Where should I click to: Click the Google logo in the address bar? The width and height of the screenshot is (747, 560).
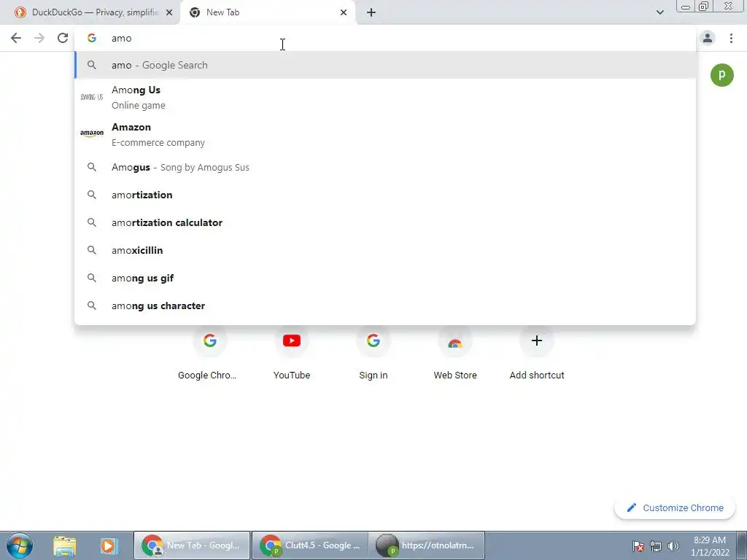(92, 38)
